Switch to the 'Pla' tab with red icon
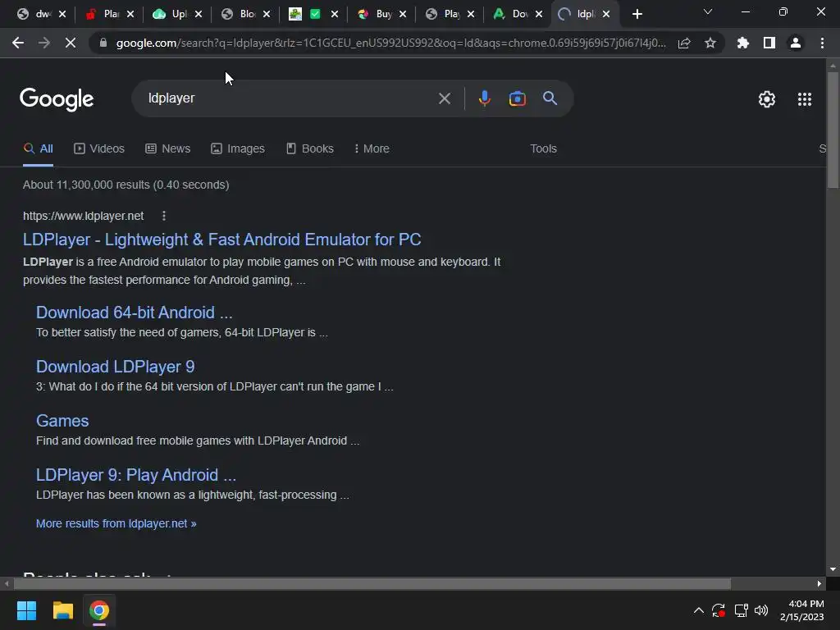 (x=103, y=15)
